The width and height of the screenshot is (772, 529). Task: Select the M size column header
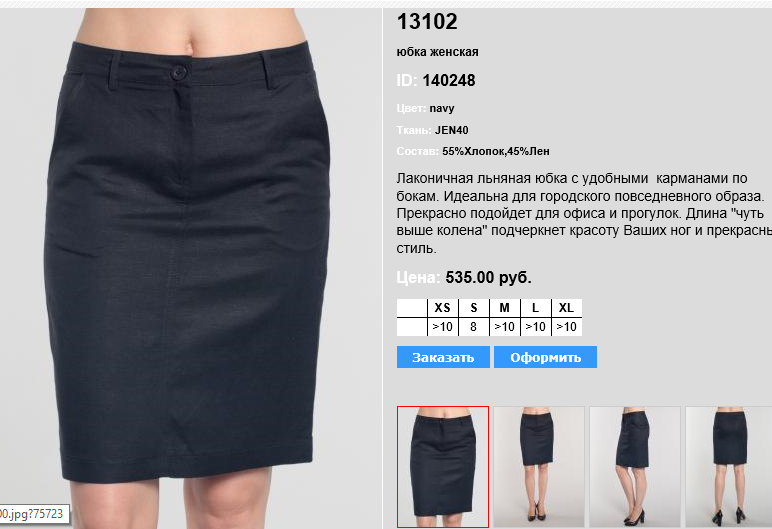[505, 308]
